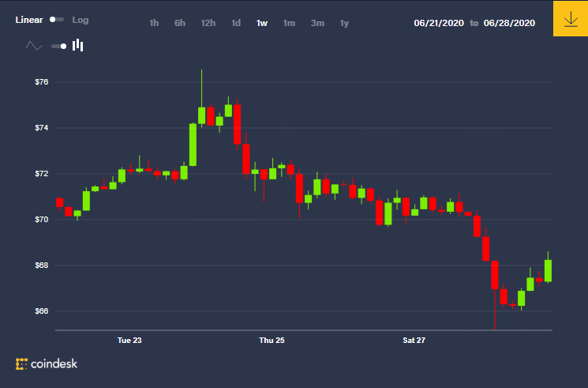Click the red candle with wick down to $65
This screenshot has width=588, height=388.
(495, 275)
